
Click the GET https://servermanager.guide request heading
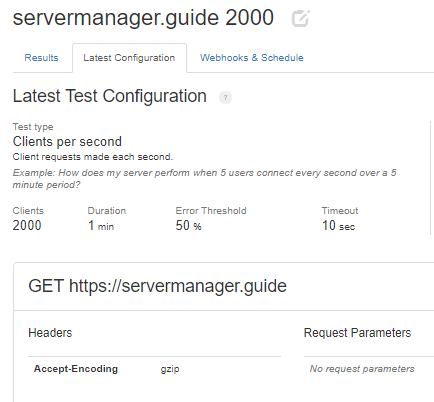(158, 286)
